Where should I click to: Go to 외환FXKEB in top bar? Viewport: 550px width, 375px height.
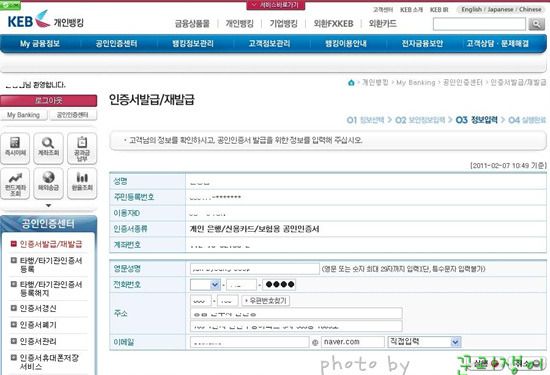[333, 24]
